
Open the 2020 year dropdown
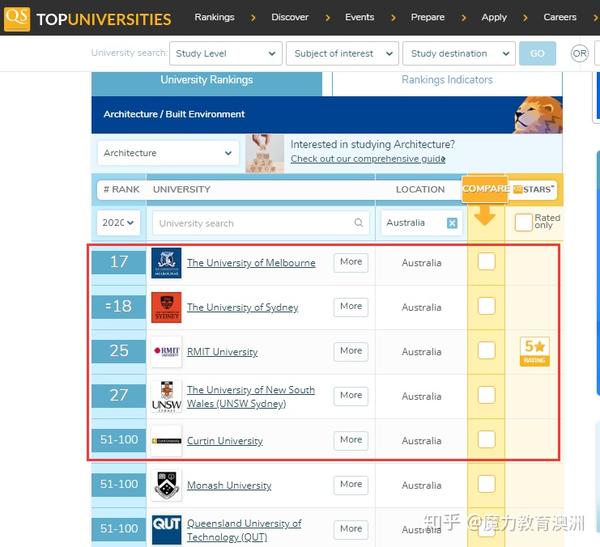[118, 222]
